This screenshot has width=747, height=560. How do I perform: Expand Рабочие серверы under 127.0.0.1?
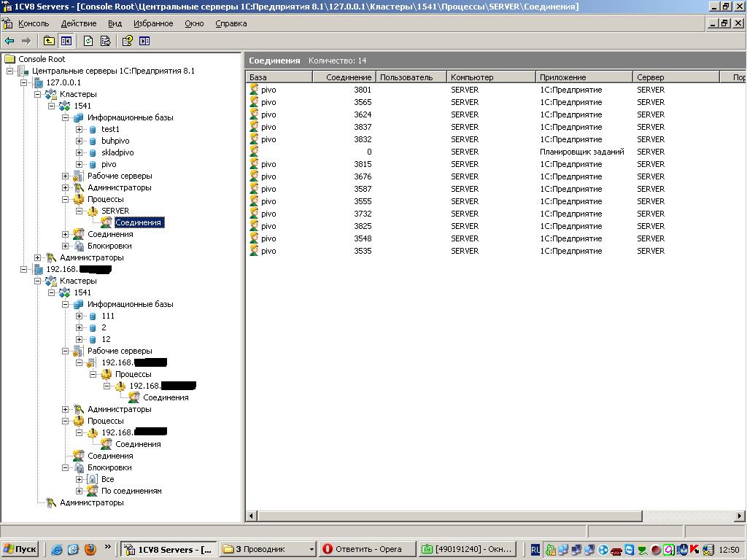click(x=65, y=176)
